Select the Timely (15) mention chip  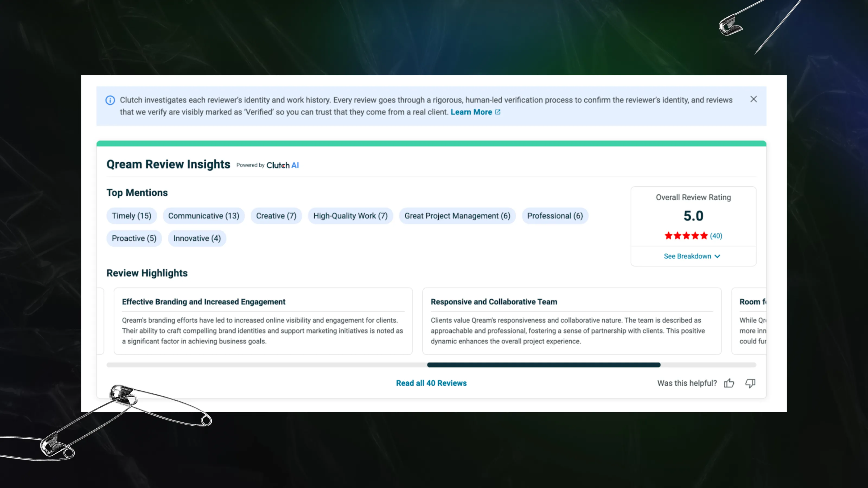pyautogui.click(x=132, y=216)
